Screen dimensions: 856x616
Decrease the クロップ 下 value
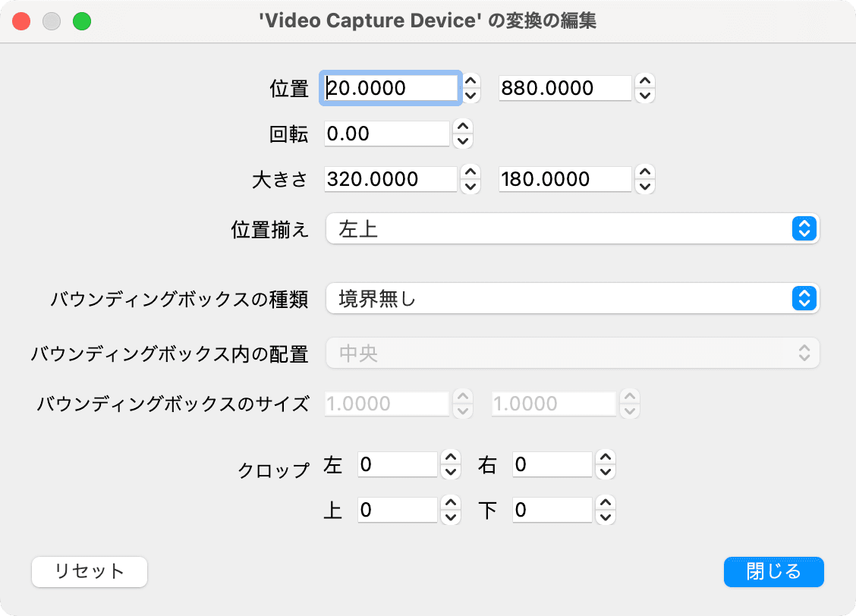click(606, 517)
